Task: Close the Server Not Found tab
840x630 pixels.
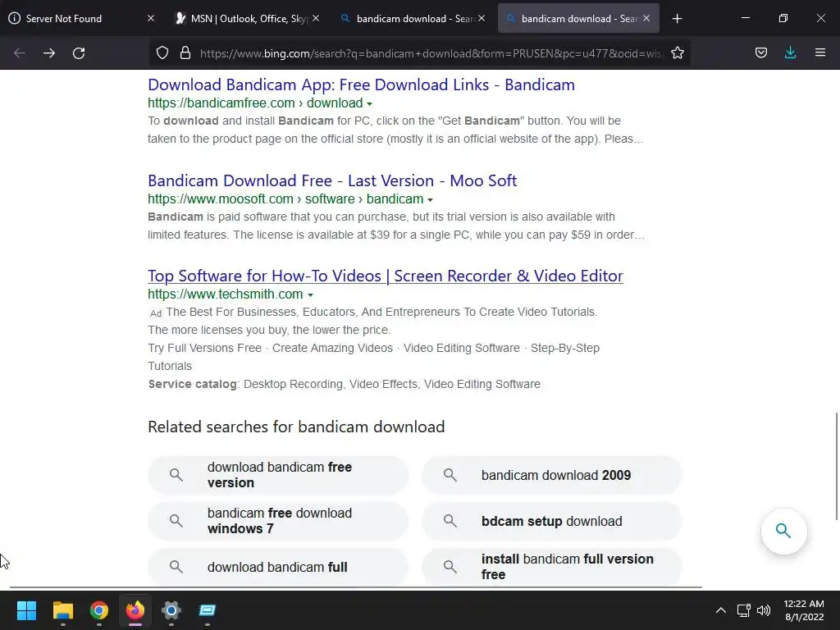Action: [x=151, y=19]
